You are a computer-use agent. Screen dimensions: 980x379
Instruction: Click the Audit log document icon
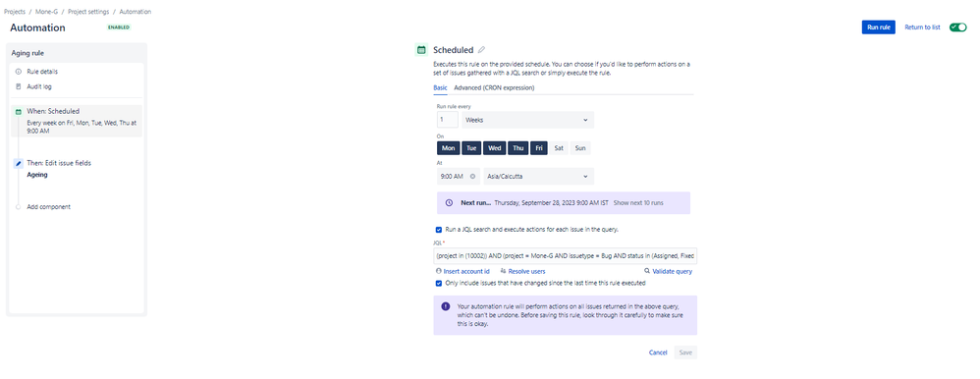point(18,86)
